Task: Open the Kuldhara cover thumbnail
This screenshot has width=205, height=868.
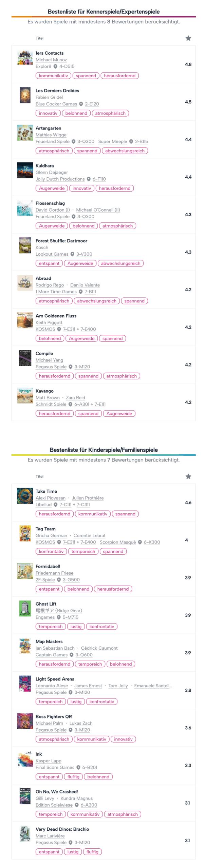Action: coord(25,170)
